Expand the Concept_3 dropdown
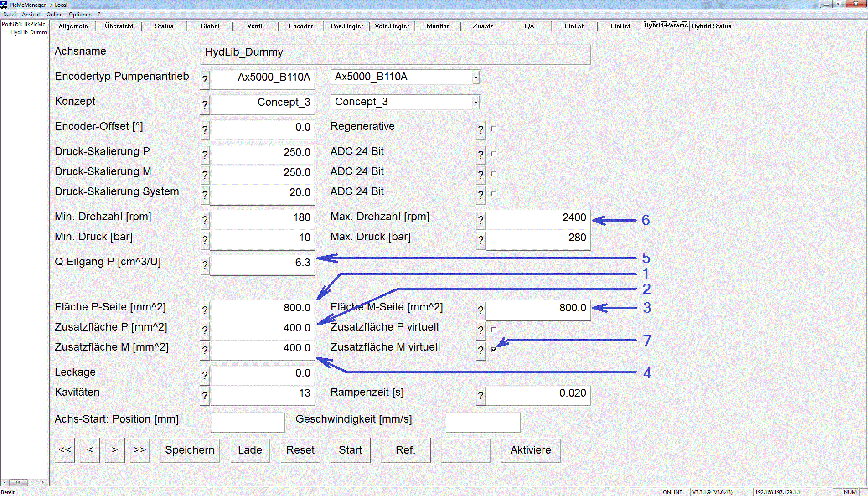 point(476,102)
